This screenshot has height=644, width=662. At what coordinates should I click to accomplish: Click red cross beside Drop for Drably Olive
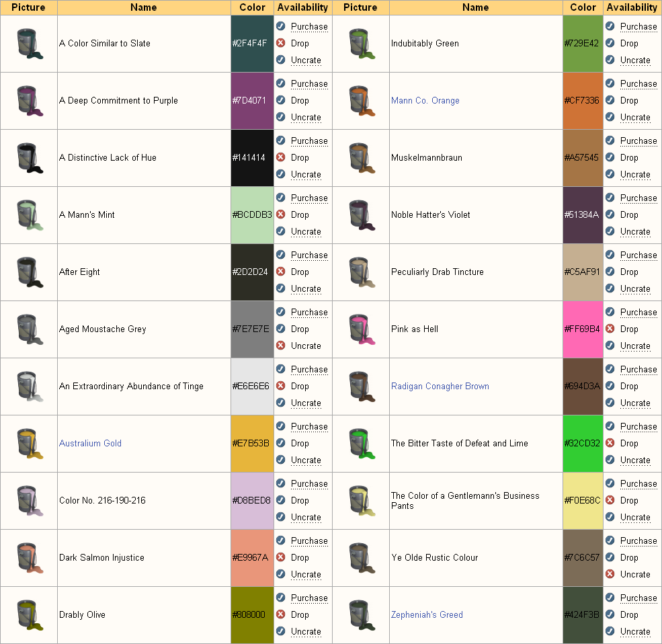pos(281,614)
